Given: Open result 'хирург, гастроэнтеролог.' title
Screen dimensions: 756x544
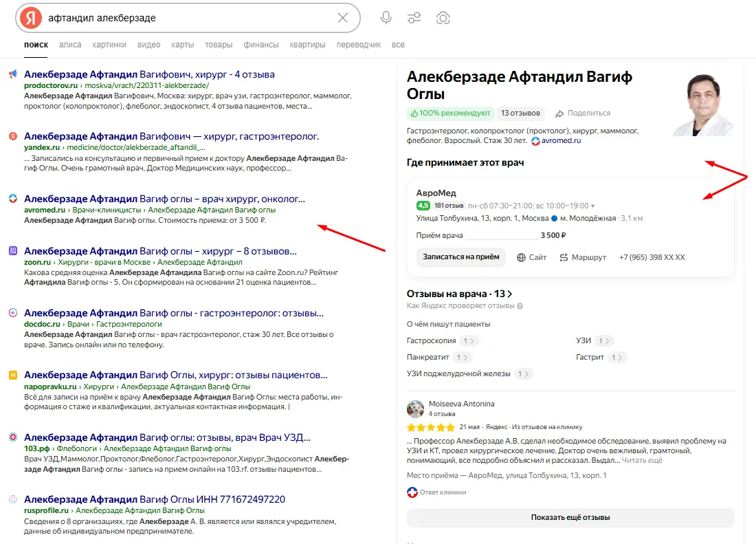Looking at the screenshot, I should coord(172,136).
